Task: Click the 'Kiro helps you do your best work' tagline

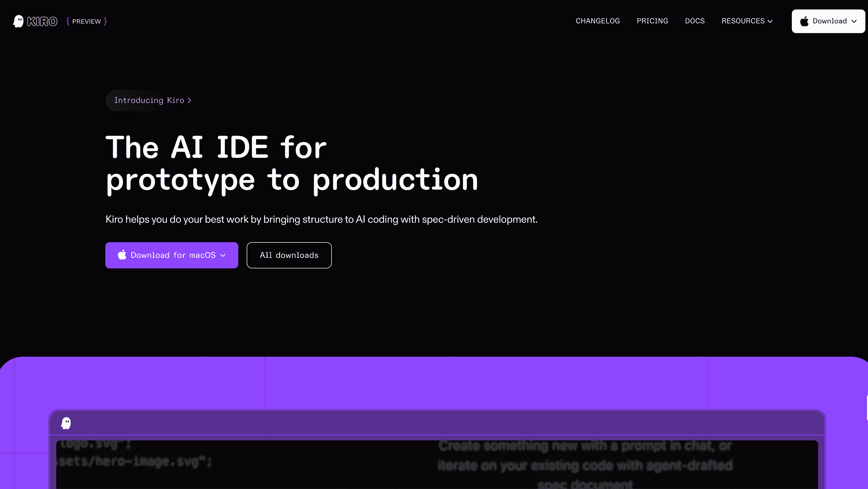Action: pos(322,219)
